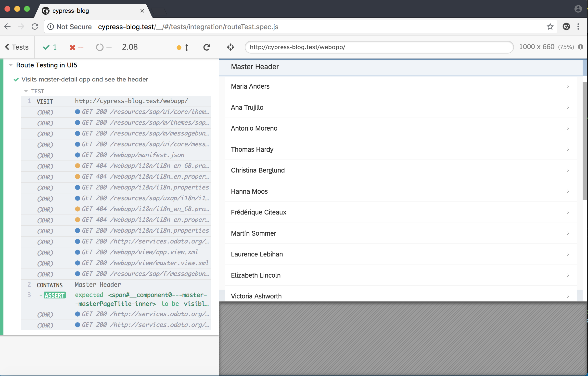This screenshot has height=376, width=588.
Task: Go back using the browser back arrow
Action: click(x=8, y=27)
